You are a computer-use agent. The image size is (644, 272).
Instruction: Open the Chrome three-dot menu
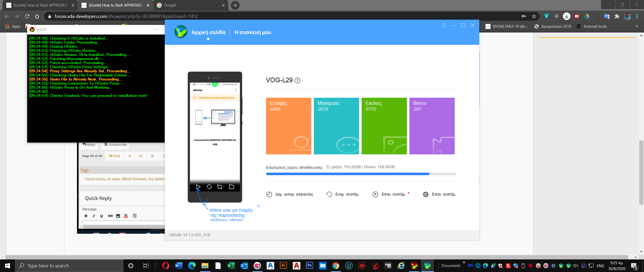point(637,16)
